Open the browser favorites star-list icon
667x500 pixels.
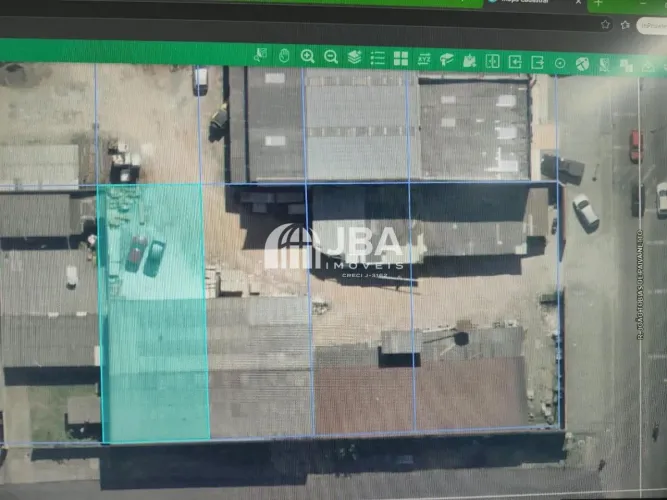[x=625, y=25]
